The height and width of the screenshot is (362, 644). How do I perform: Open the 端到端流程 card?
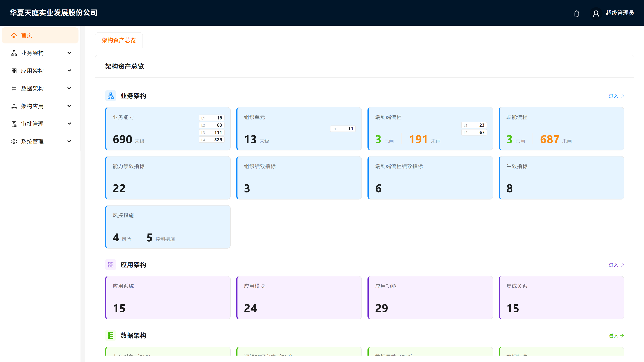click(430, 129)
